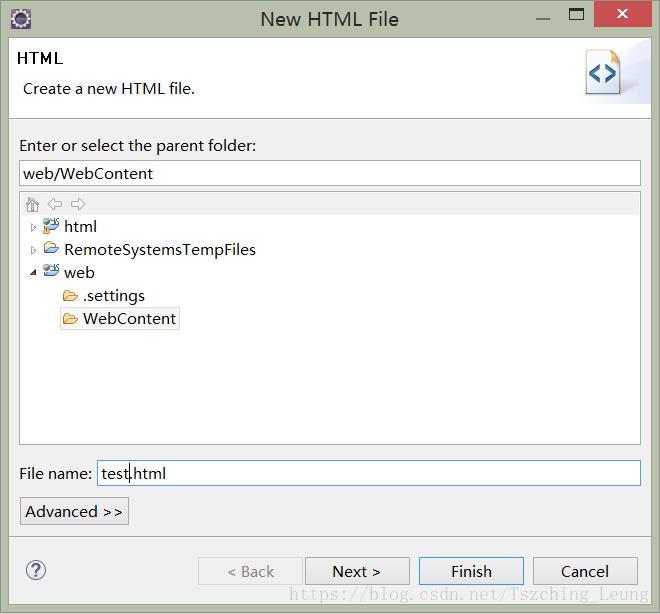Image resolution: width=660 pixels, height=614 pixels.
Task: Expand Advanced options
Action: 74,511
